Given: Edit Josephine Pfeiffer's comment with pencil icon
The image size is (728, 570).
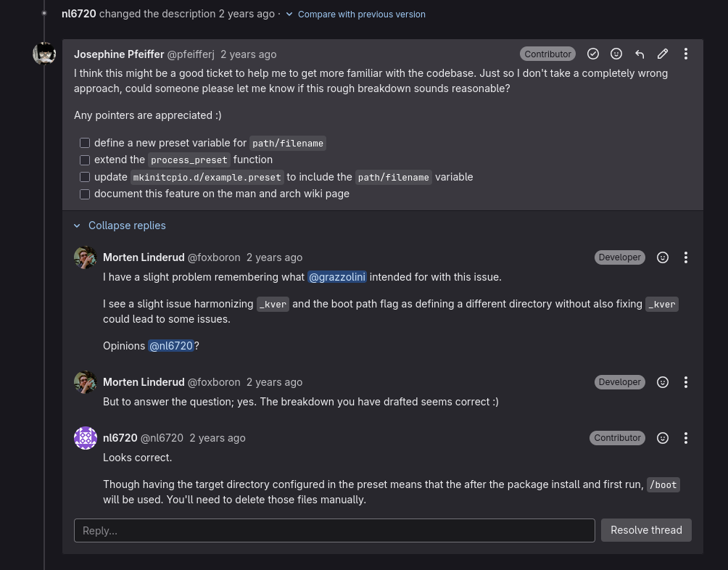Looking at the screenshot, I should click(x=663, y=54).
